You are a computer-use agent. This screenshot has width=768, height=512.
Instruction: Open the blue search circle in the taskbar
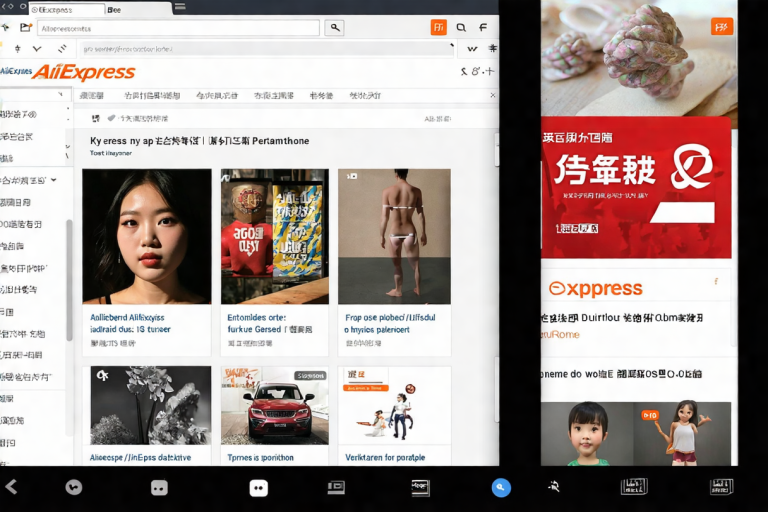click(x=501, y=488)
